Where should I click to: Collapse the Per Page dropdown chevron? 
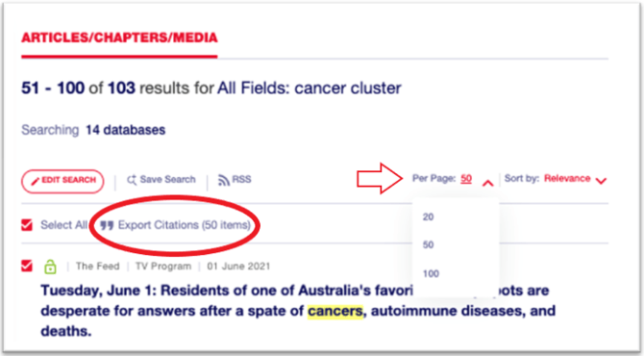(487, 183)
